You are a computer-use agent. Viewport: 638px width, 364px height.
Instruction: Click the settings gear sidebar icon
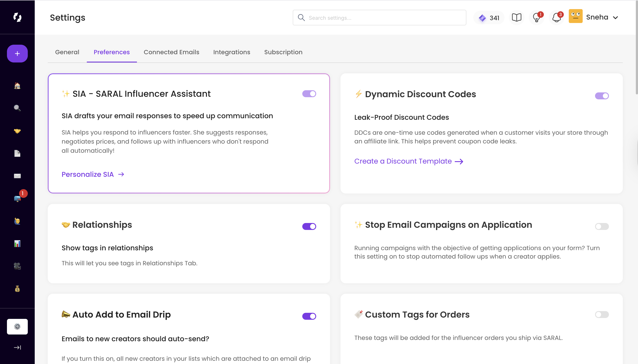tap(17, 326)
